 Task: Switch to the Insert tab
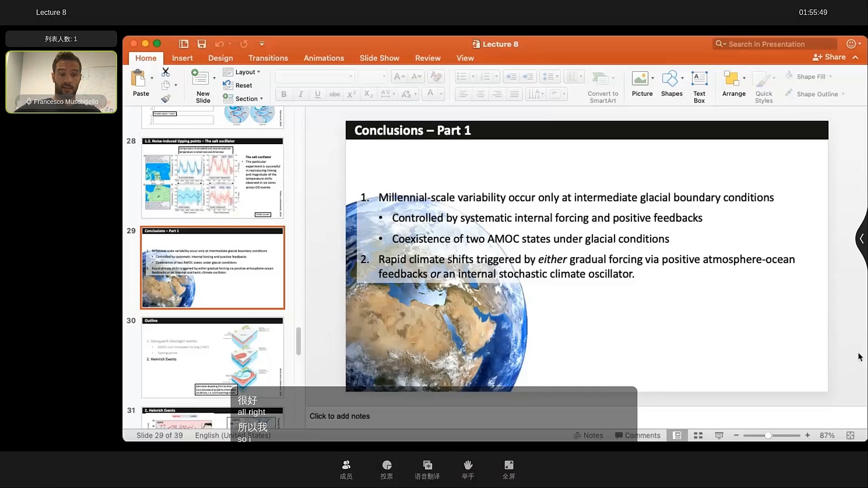coord(182,58)
